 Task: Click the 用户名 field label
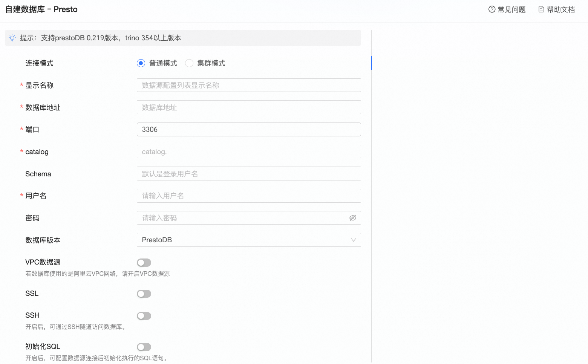[x=36, y=196]
